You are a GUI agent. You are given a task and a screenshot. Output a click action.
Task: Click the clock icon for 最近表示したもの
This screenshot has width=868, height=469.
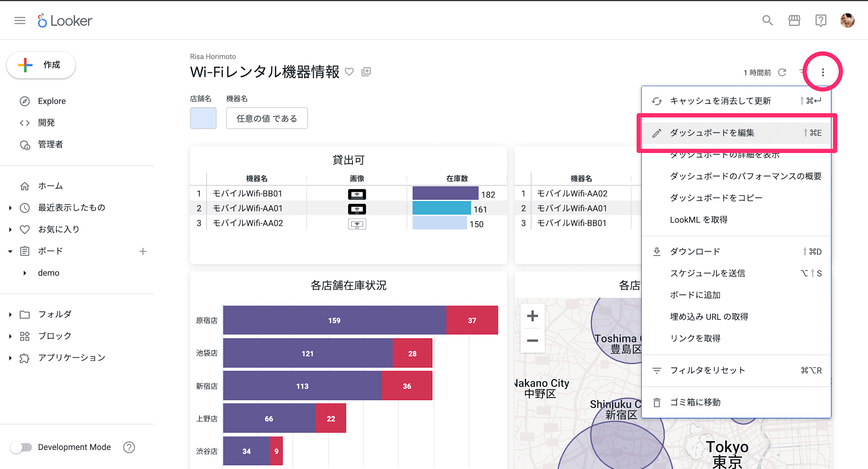coord(25,208)
